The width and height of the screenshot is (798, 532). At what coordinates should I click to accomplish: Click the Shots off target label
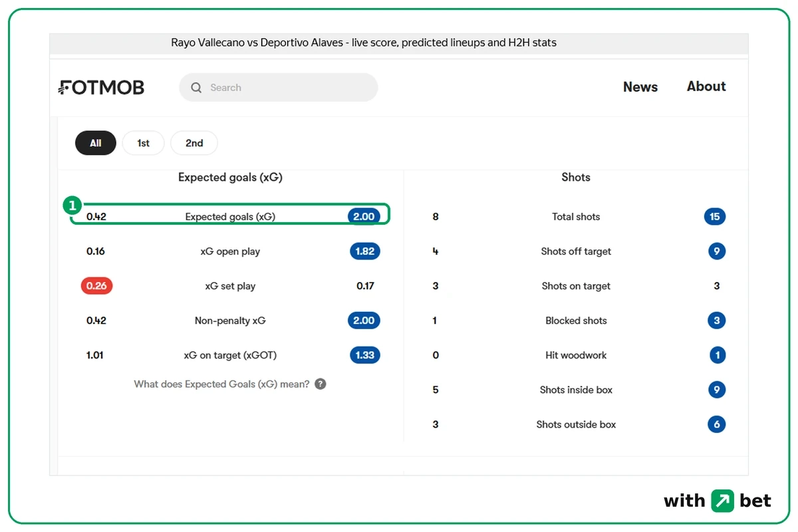click(x=576, y=251)
